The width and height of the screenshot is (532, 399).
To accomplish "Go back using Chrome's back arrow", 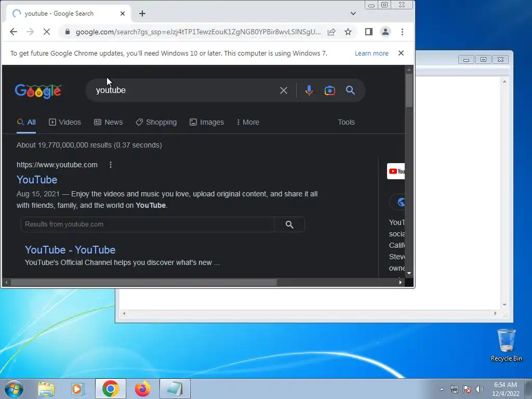I will (13, 32).
